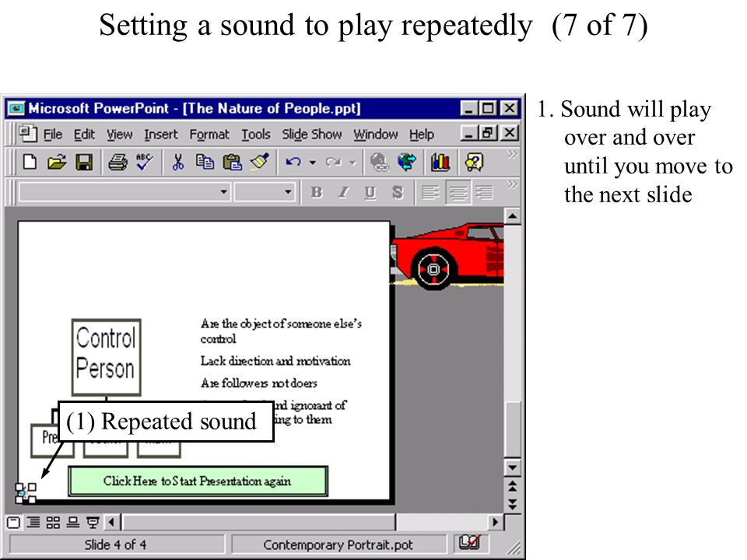Select the Are followers not doers bullet
747x560 pixels.
click(x=258, y=383)
